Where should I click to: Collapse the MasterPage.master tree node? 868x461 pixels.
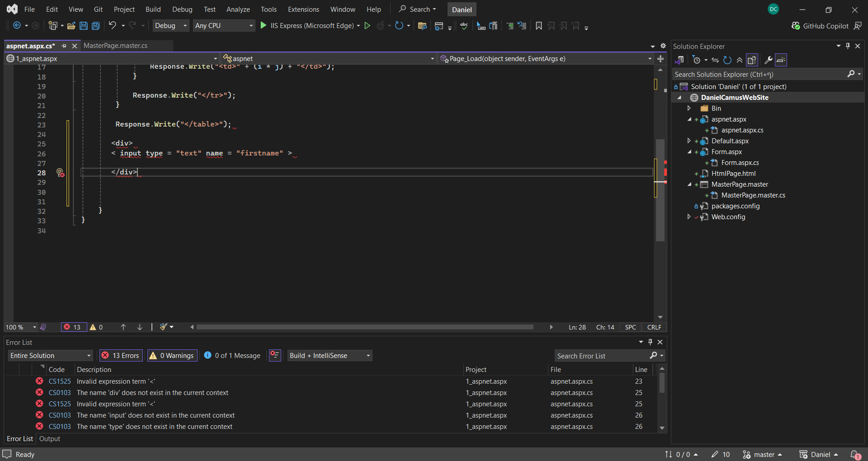[689, 184]
